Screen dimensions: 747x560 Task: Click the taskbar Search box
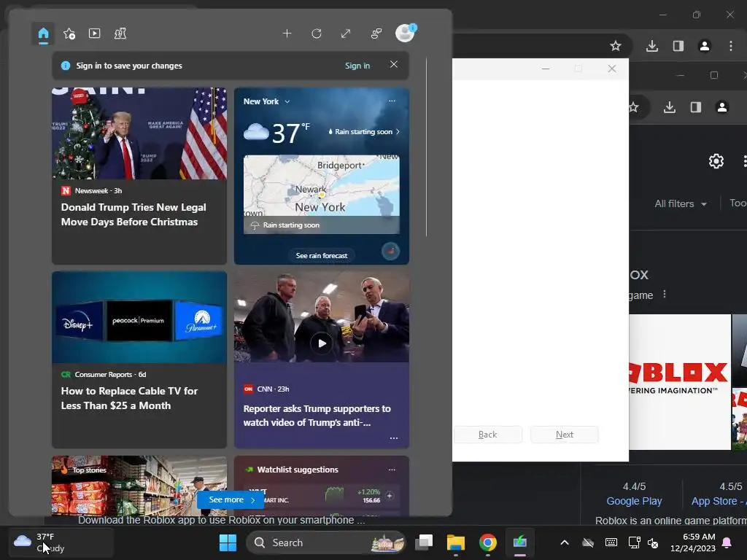326,542
